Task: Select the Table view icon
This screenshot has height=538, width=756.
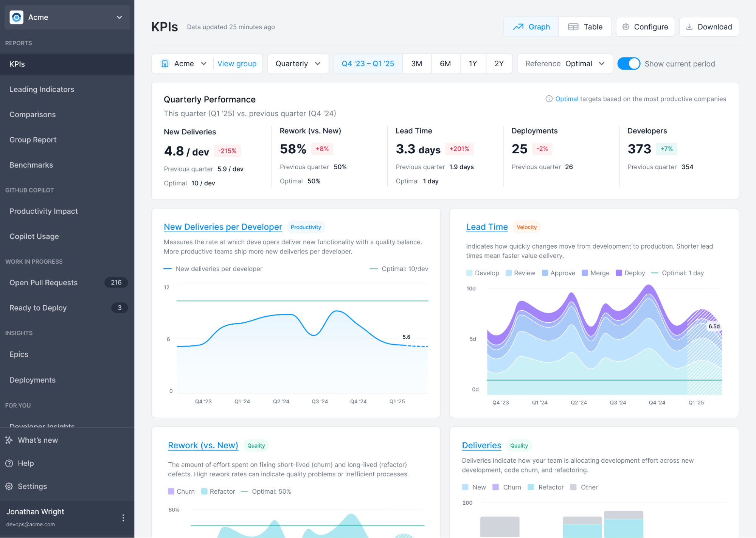Action: (x=573, y=26)
